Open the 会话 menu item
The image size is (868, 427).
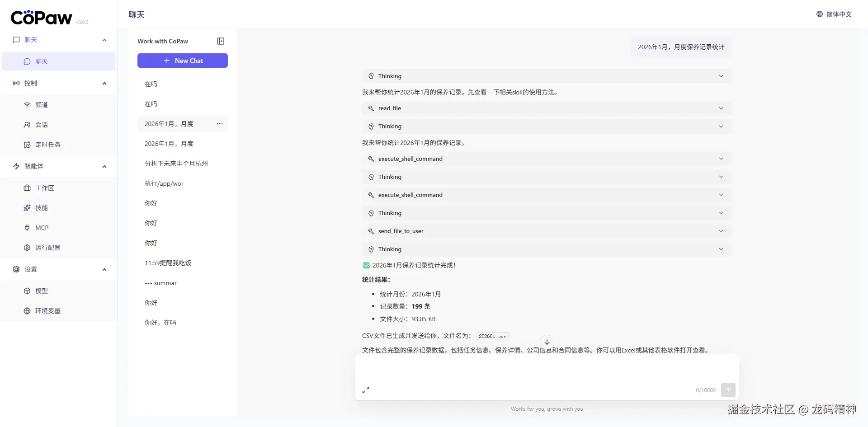pyautogui.click(x=58, y=125)
